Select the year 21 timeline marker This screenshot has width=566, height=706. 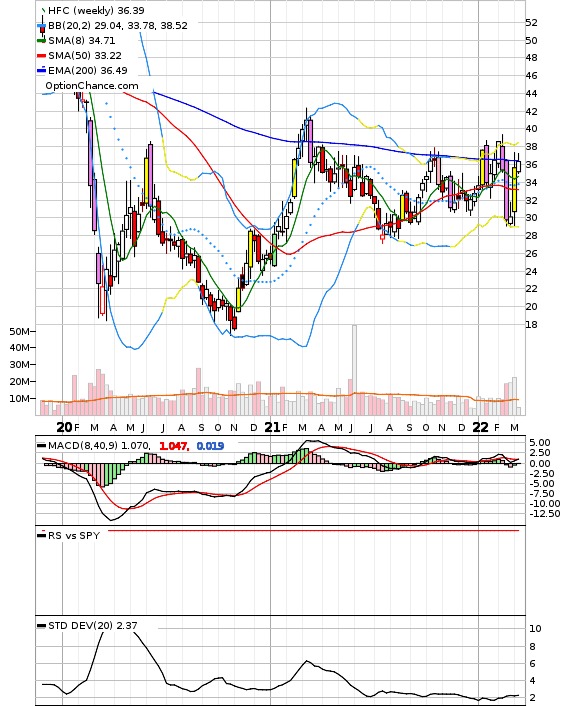pos(272,427)
